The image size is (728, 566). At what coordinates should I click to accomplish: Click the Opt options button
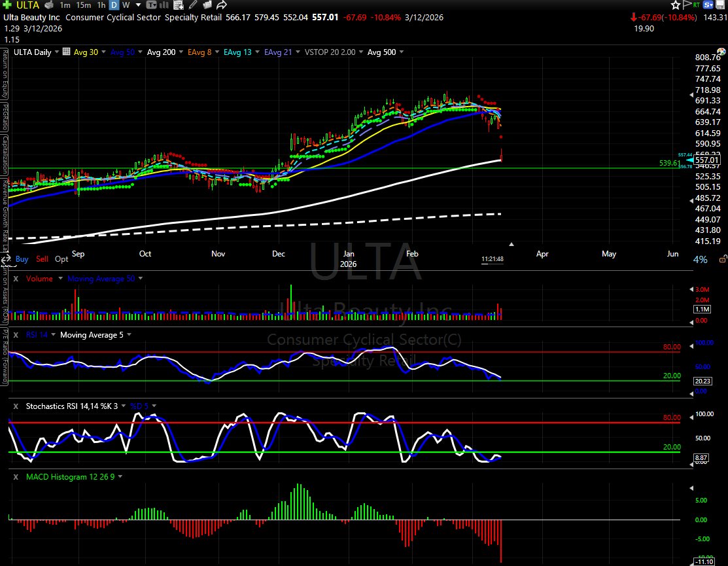click(61, 259)
